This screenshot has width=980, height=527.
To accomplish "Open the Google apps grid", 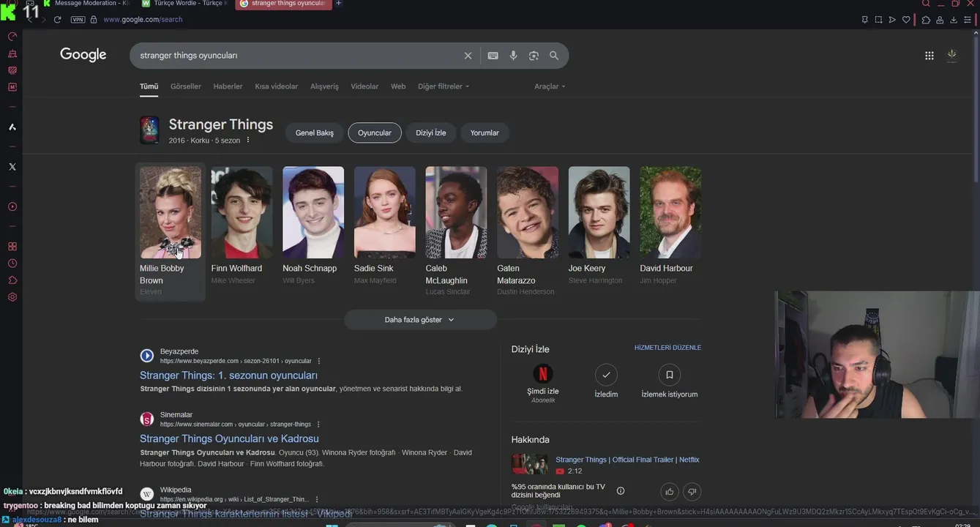I will [929, 56].
